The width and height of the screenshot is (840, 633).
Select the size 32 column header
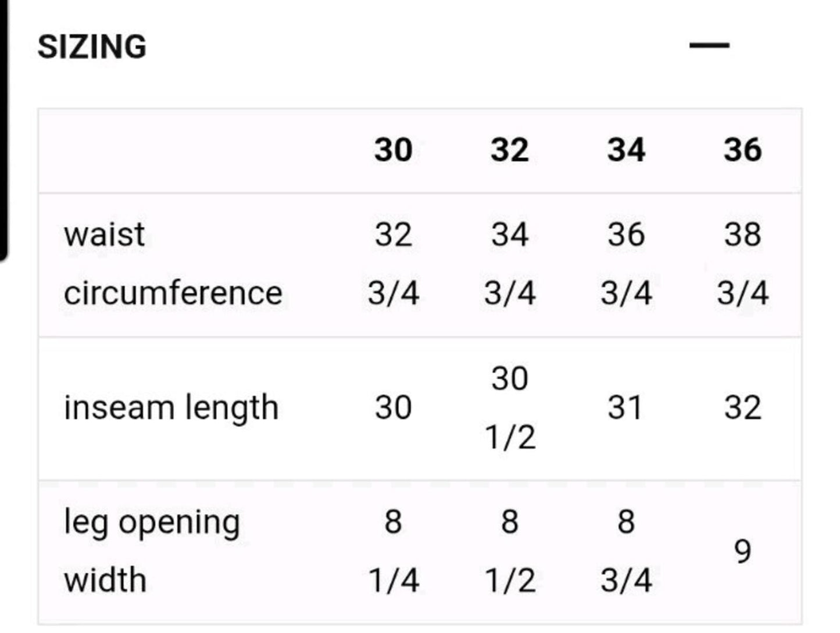510,150
